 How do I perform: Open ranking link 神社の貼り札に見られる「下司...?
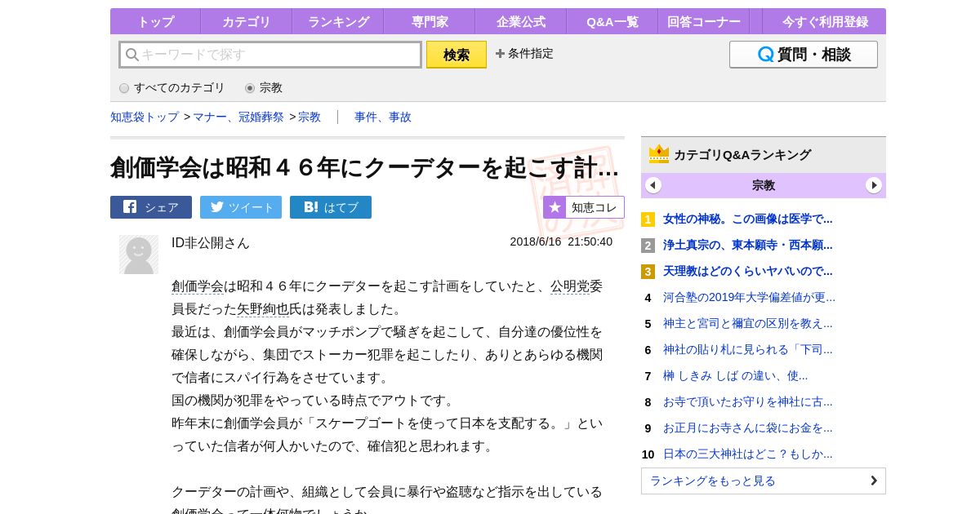pyautogui.click(x=748, y=349)
